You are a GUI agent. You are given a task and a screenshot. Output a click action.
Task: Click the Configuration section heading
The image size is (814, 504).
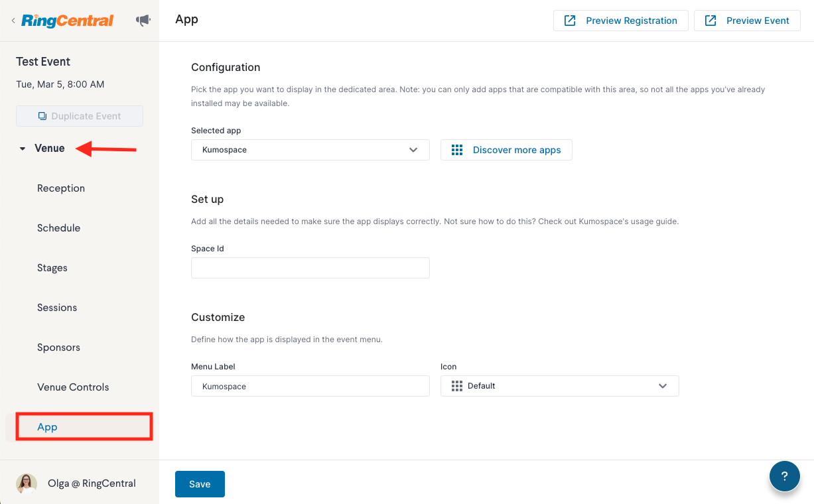[x=226, y=67]
